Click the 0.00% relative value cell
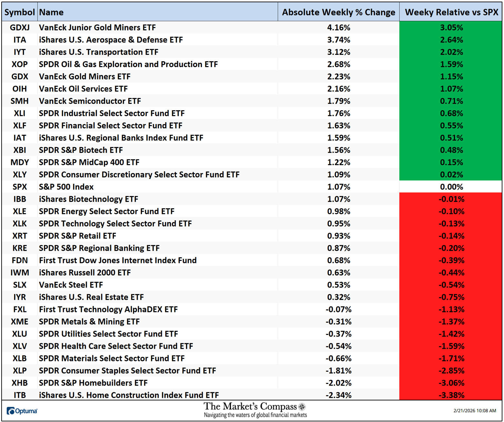Screen dimensions: 504x422 451,187
